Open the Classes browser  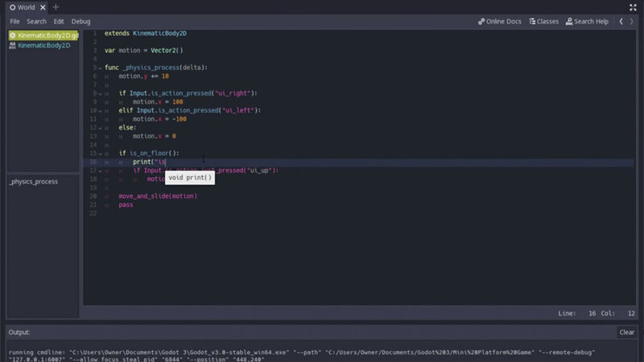544,22
